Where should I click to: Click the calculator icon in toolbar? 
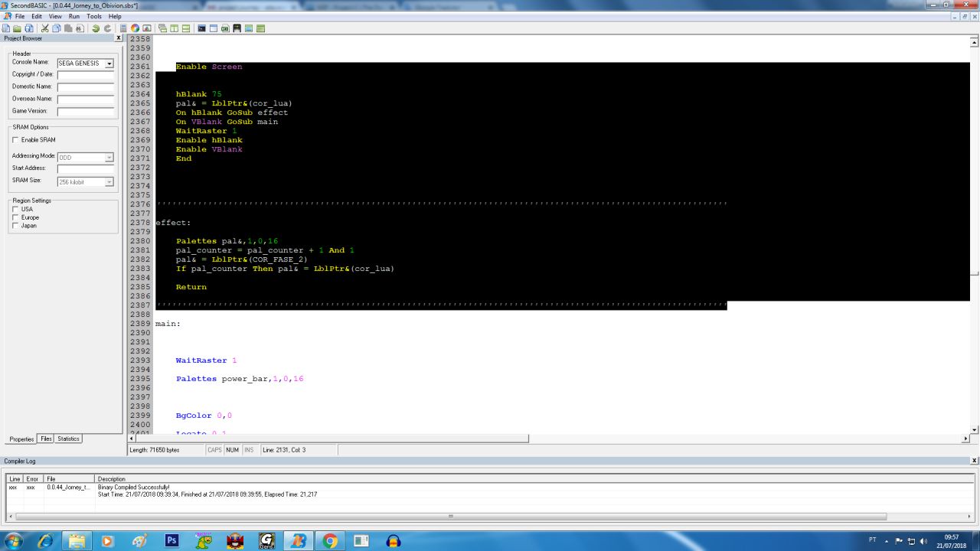pyautogui.click(x=123, y=28)
